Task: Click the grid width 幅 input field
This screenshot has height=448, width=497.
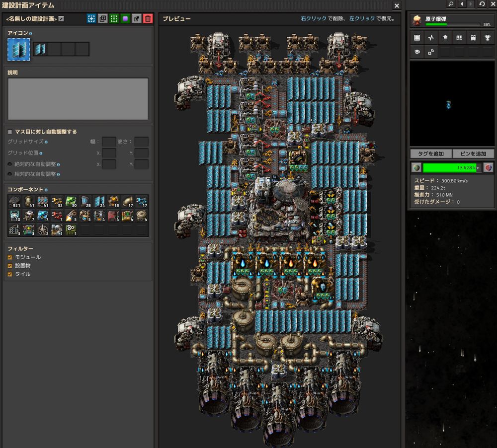Action: (x=109, y=141)
